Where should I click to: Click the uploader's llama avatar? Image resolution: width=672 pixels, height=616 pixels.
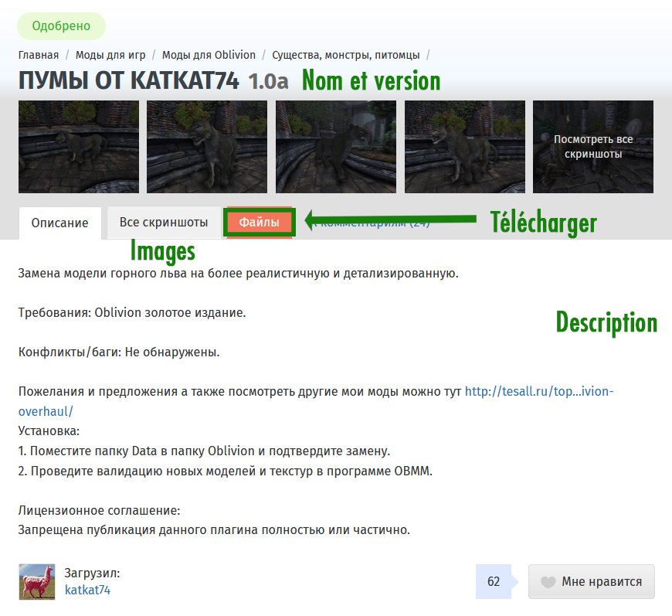click(x=37, y=582)
